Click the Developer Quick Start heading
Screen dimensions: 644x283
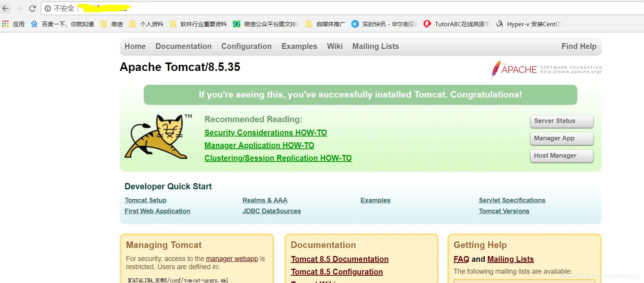click(x=168, y=187)
